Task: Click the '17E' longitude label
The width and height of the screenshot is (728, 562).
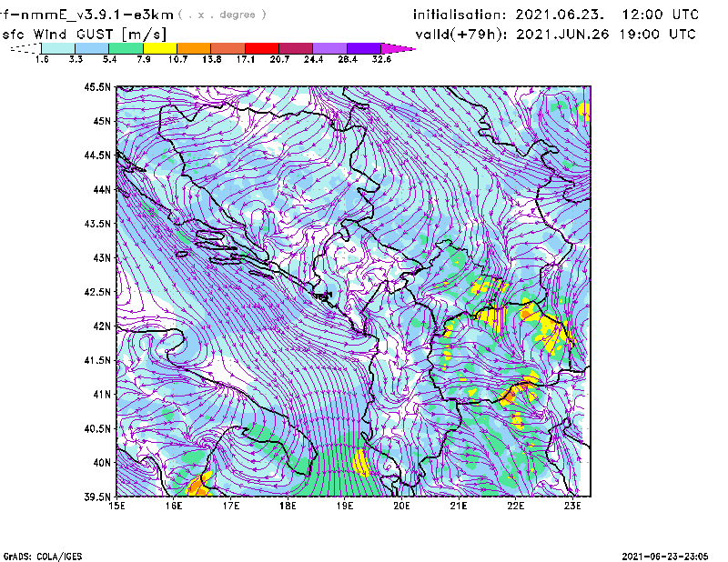Action: (231, 506)
